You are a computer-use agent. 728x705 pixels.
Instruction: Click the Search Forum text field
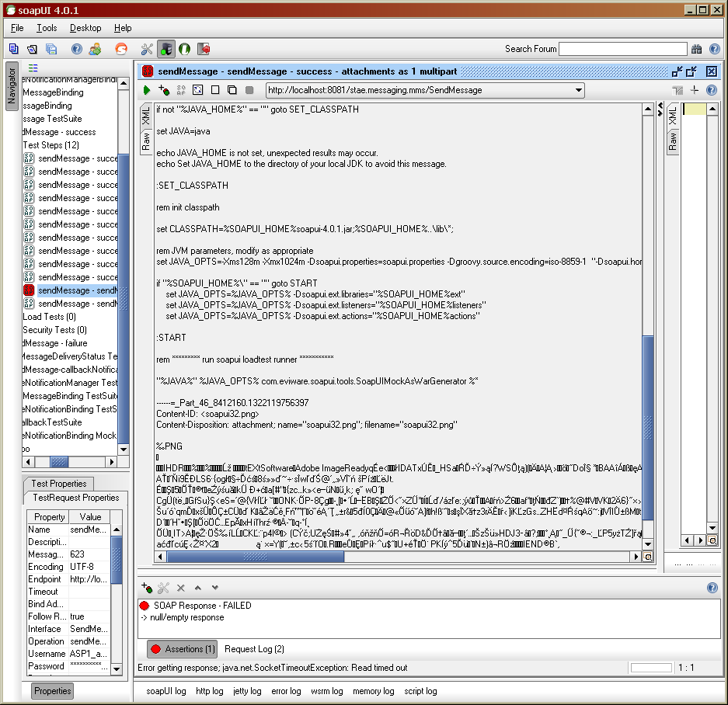622,49
